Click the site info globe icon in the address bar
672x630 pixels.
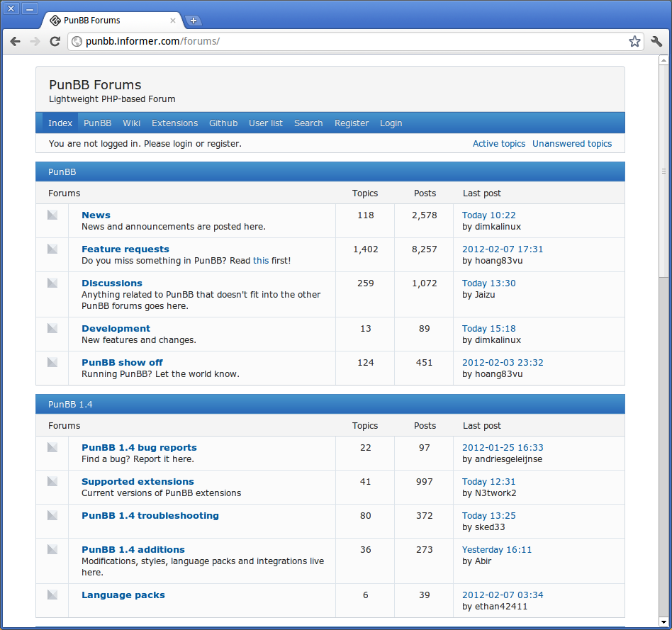pos(77,41)
